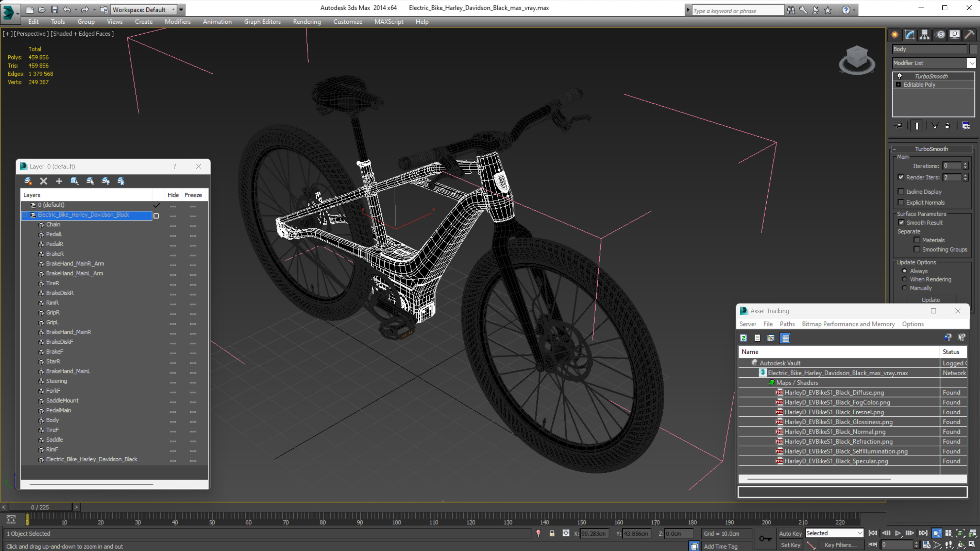Open the Display command panel tab
Screen dimensions: 980x551
[x=955, y=35]
